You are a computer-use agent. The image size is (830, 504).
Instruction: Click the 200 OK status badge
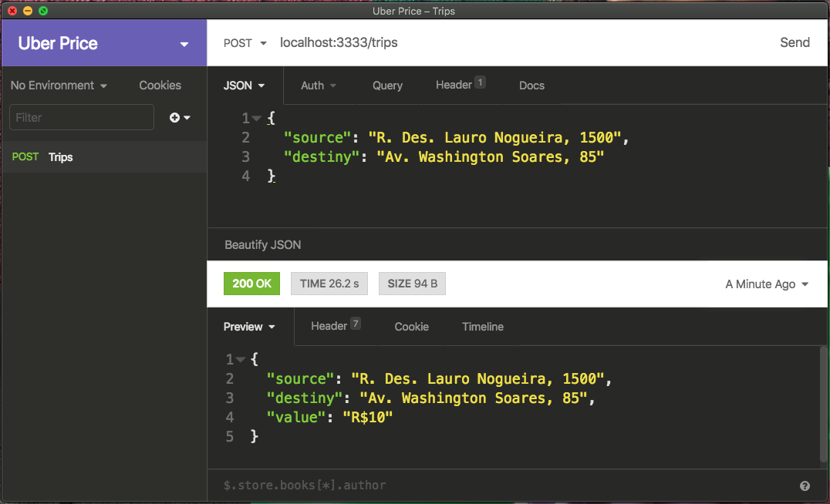[251, 284]
